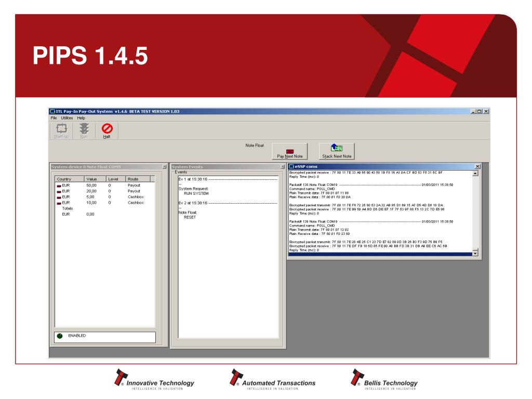This screenshot has height=399, width=532.
Task: Click the Level column header
Action: [x=116, y=179]
